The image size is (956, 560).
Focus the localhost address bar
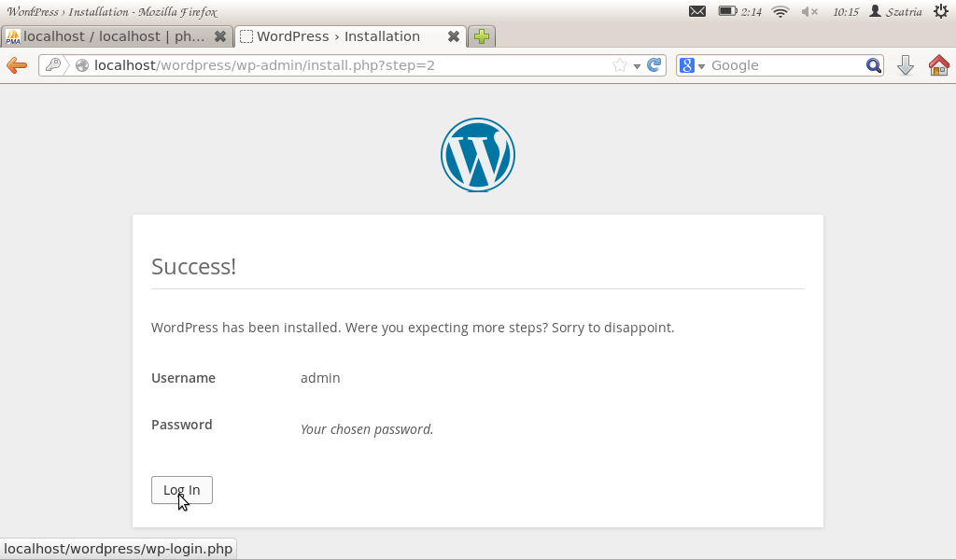[351, 65]
